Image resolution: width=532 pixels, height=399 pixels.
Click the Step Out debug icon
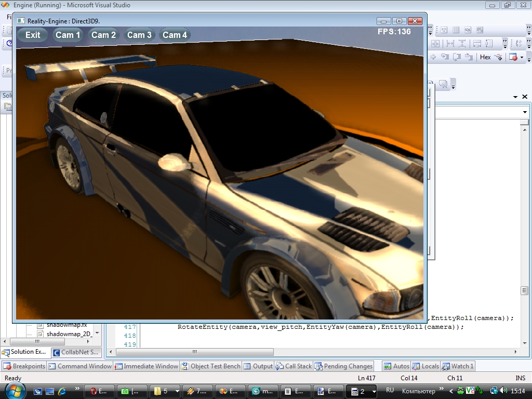click(469, 57)
